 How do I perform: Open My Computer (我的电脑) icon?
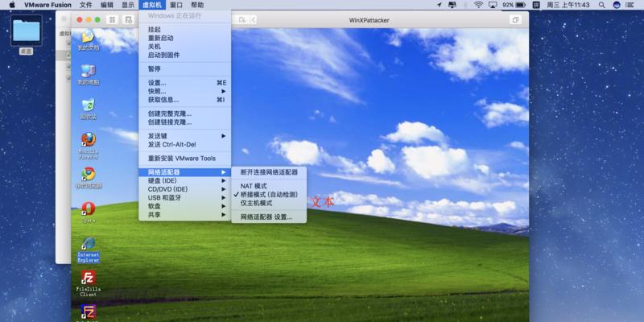89,71
